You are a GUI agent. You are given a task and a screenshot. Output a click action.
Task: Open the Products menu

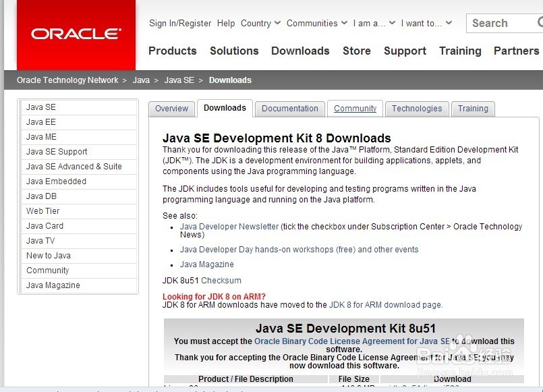[173, 51]
